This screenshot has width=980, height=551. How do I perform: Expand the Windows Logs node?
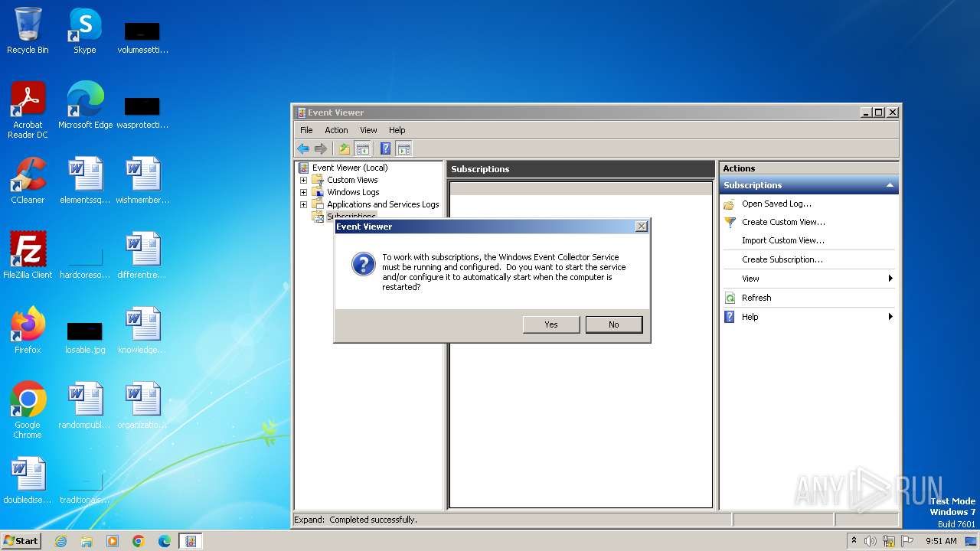[x=303, y=192]
